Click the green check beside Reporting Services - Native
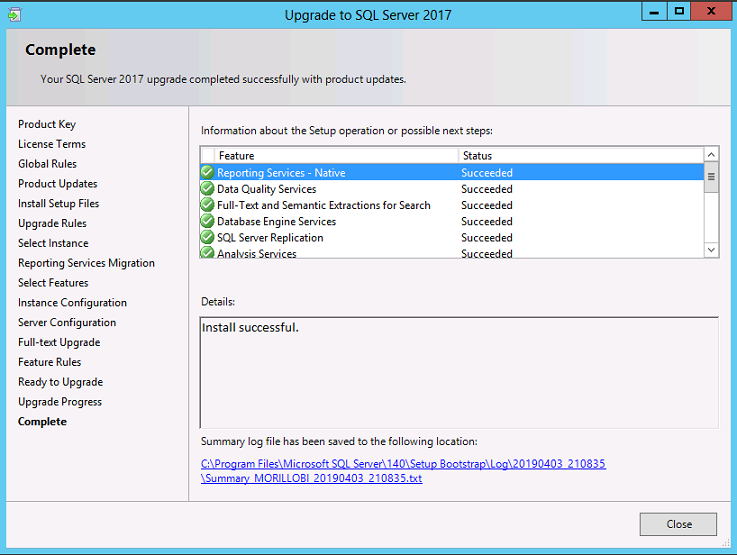Viewport: 737px width, 555px height. click(x=207, y=172)
